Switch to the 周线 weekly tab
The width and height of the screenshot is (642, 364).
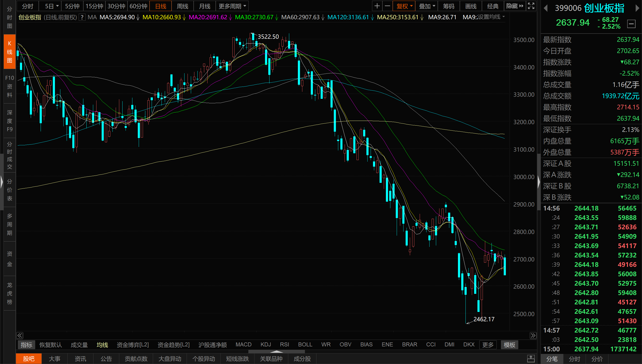pyautogui.click(x=182, y=6)
